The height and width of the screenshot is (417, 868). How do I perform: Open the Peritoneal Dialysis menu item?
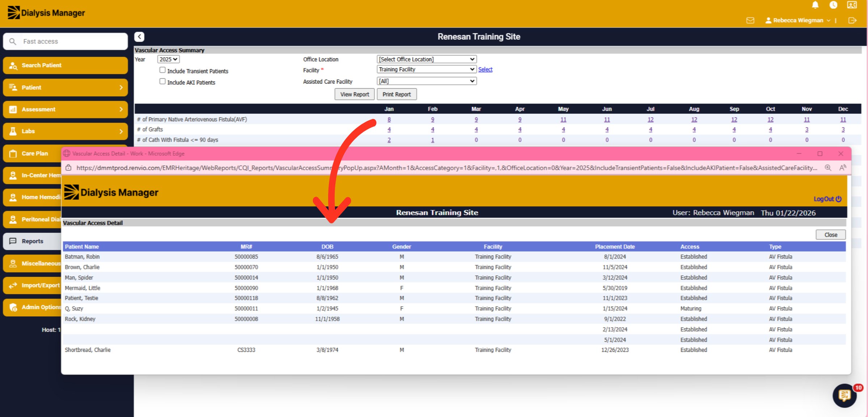33,219
